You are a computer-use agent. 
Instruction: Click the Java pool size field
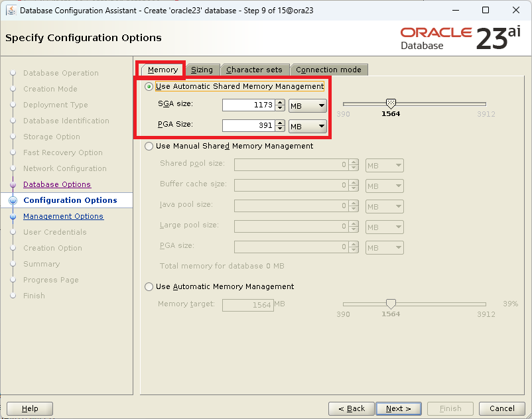coord(291,206)
